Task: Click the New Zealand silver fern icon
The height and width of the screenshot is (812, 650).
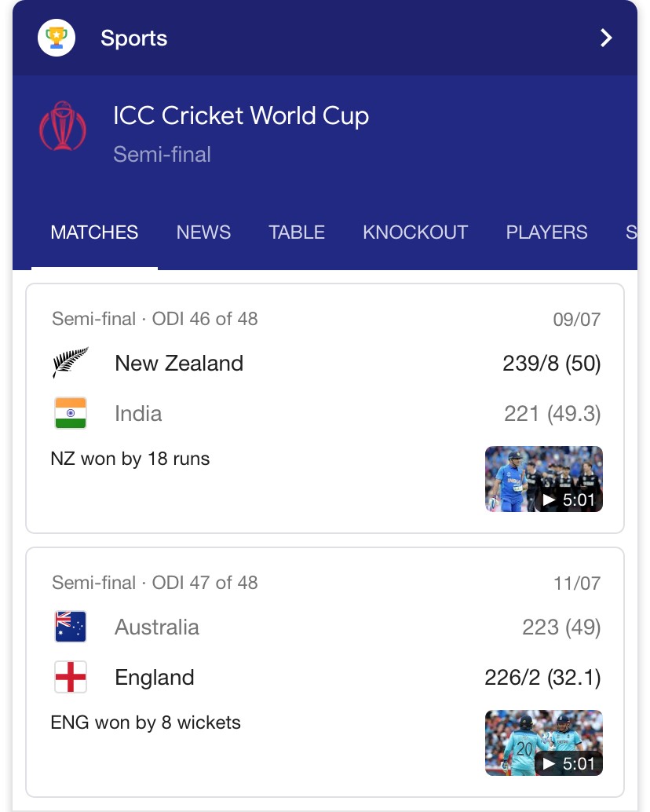Action: (71, 364)
